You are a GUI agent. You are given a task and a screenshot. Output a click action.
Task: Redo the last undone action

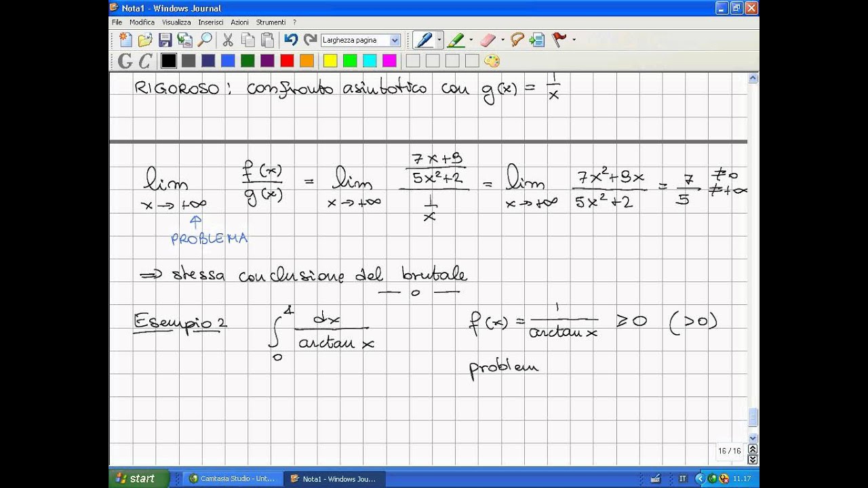point(311,40)
